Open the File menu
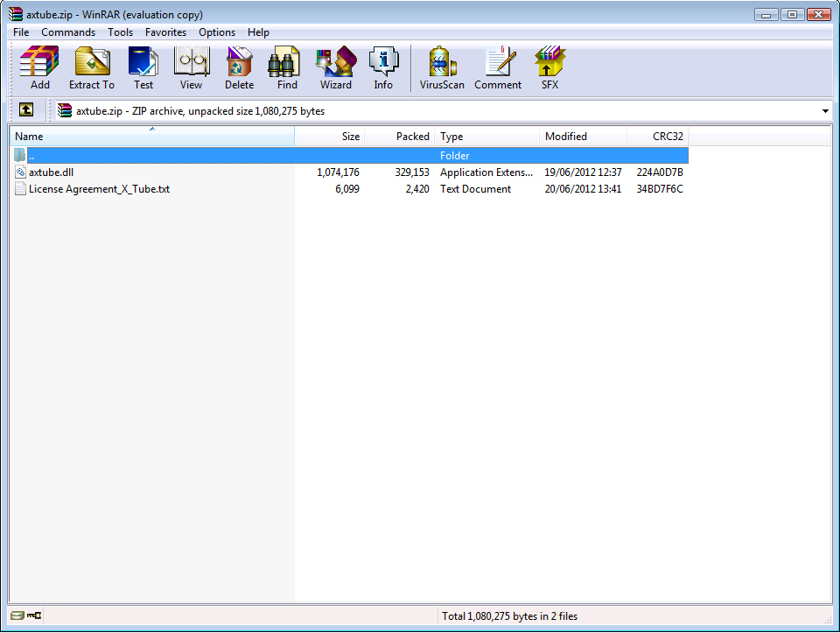The image size is (840, 633). pos(21,32)
